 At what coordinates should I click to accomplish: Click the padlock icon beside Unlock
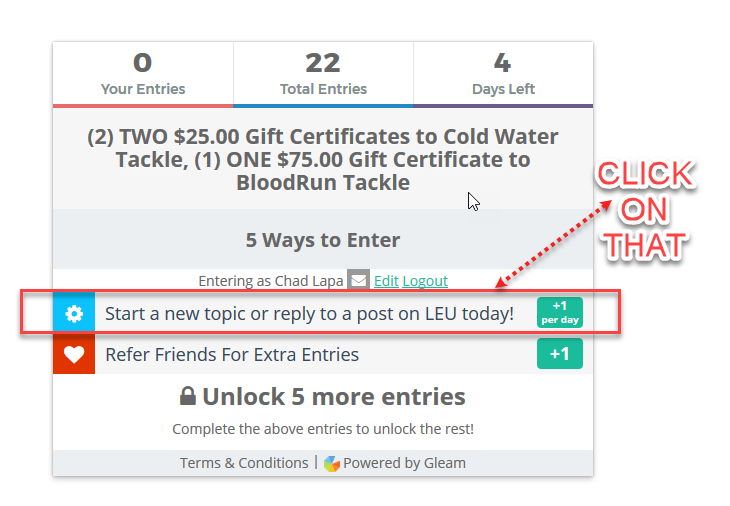(188, 396)
